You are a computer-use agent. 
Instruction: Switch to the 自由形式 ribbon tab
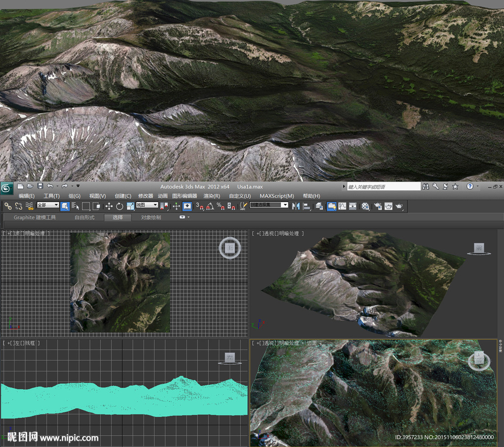(x=86, y=217)
